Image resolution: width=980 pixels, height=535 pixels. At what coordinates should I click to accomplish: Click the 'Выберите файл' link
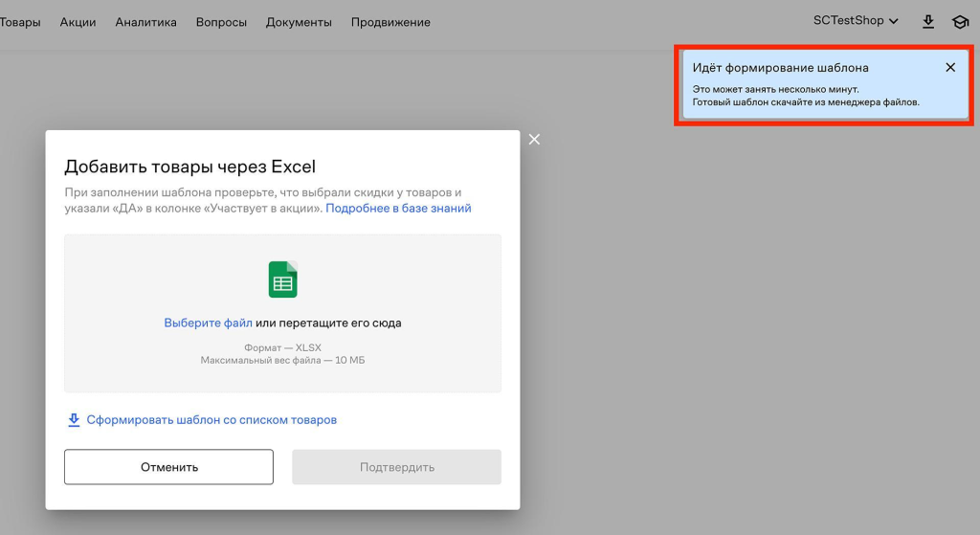tap(208, 323)
